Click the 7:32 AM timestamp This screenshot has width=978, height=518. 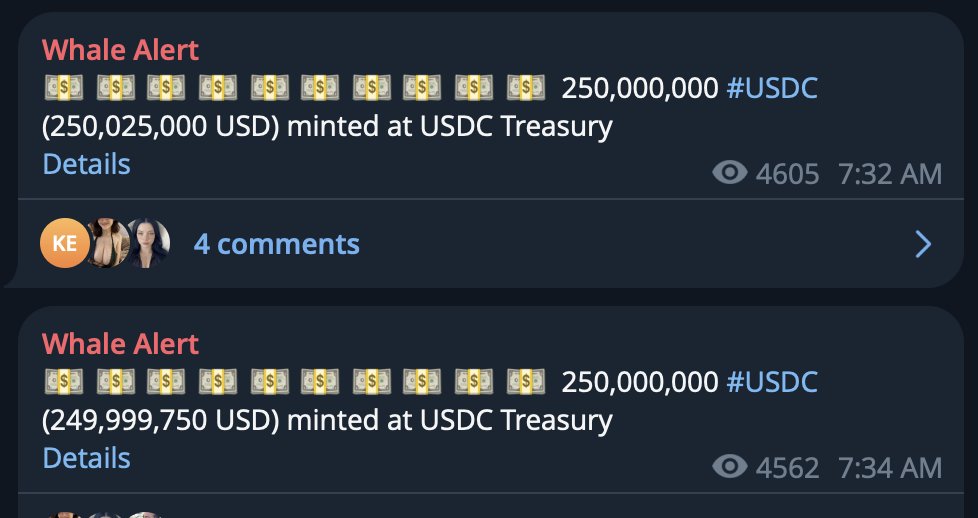pos(890,174)
